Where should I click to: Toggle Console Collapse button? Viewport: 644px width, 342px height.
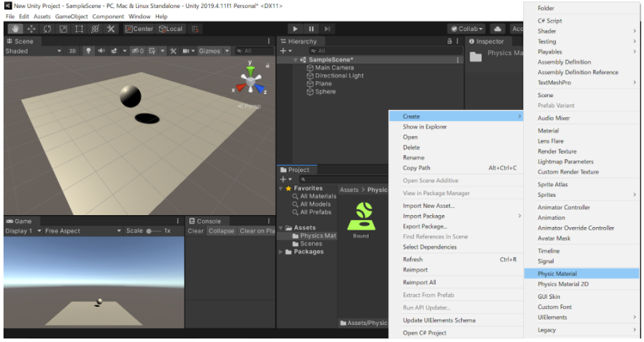tap(221, 231)
